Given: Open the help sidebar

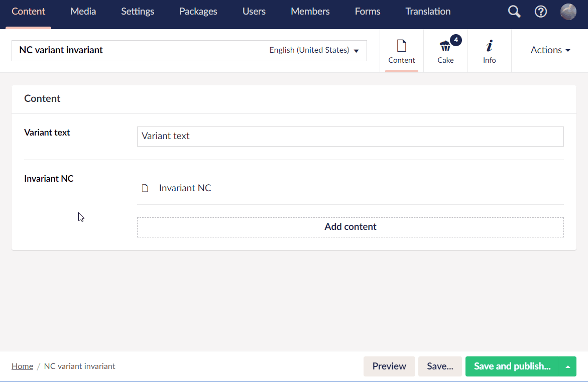Looking at the screenshot, I should [x=541, y=11].
